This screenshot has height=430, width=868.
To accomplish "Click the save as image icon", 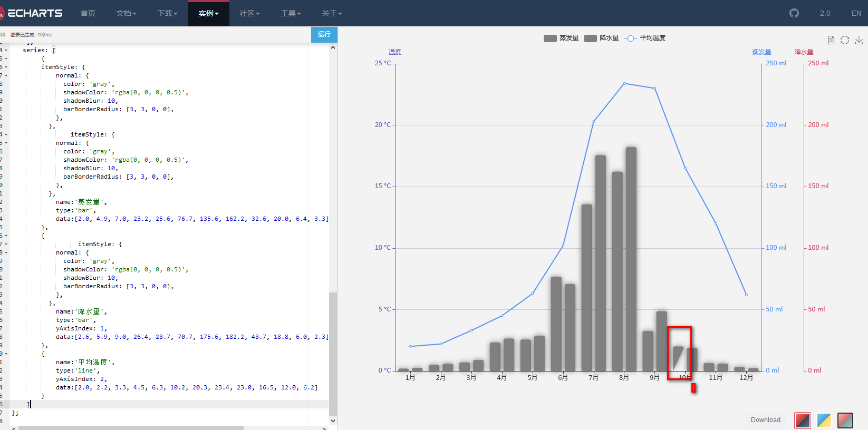I will (859, 40).
